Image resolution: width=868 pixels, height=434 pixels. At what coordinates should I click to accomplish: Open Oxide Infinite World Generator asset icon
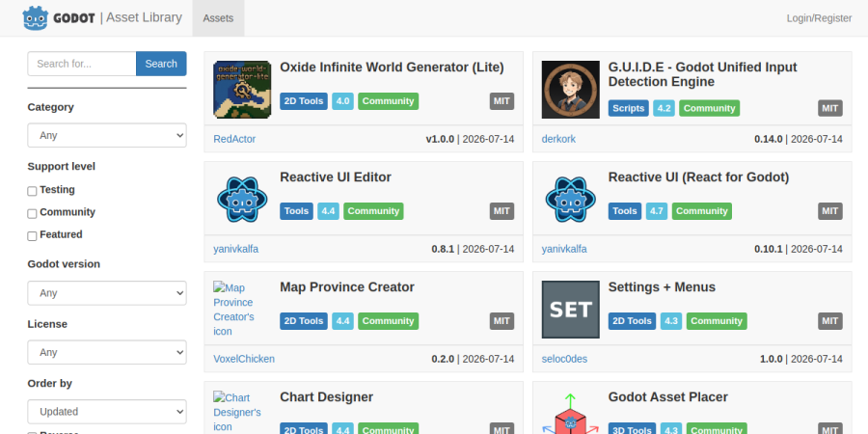pos(242,89)
